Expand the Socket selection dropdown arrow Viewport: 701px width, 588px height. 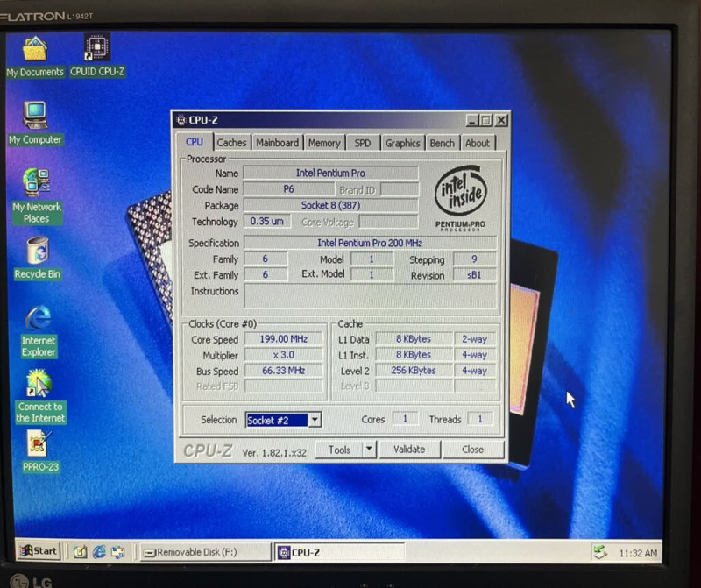(315, 420)
